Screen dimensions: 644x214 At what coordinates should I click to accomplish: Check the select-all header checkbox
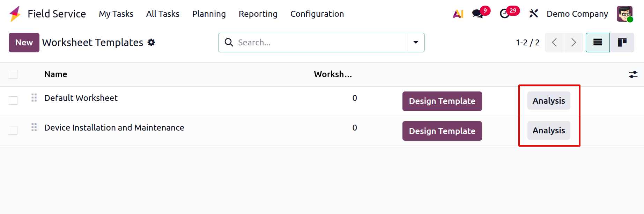[13, 74]
